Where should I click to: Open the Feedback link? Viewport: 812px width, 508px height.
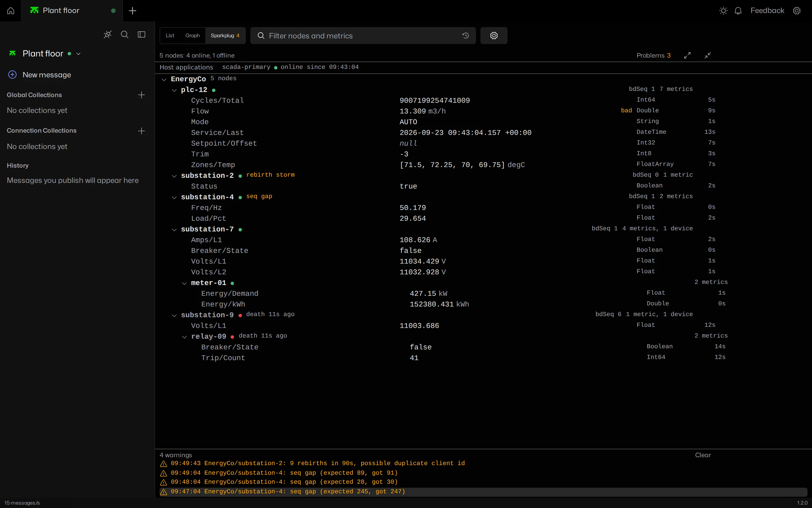point(767,11)
